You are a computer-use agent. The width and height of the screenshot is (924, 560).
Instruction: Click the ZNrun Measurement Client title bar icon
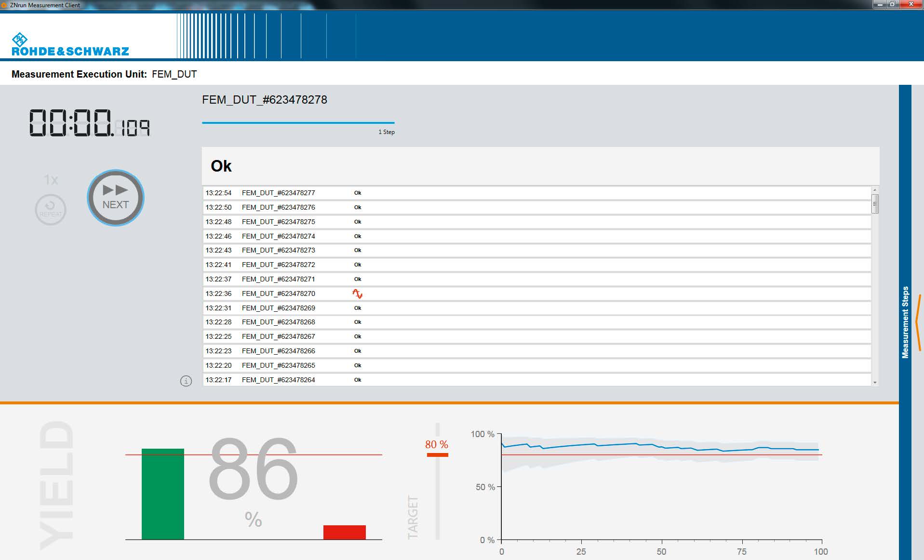pyautogui.click(x=4, y=5)
